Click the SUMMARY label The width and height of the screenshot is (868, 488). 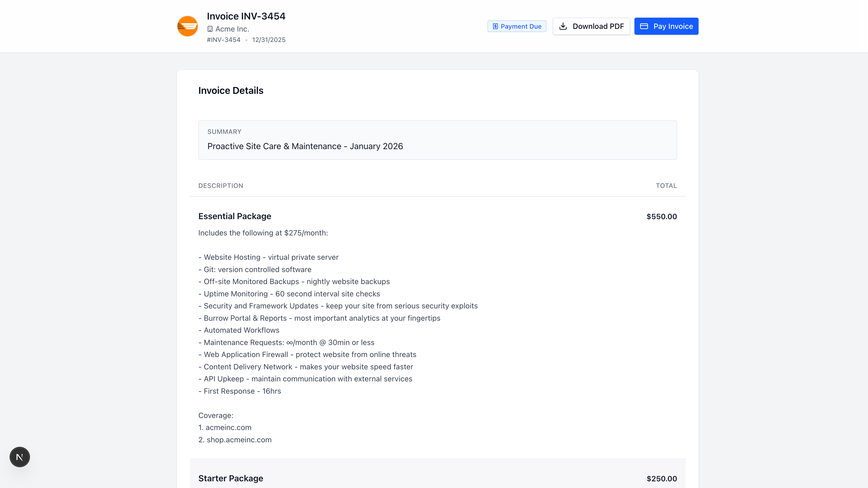click(x=224, y=132)
